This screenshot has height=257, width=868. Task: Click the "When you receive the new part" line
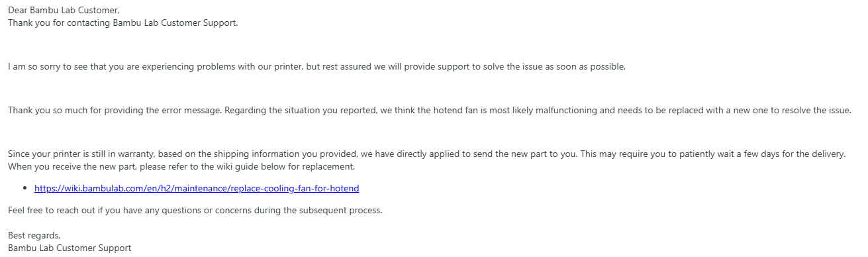[181, 166]
